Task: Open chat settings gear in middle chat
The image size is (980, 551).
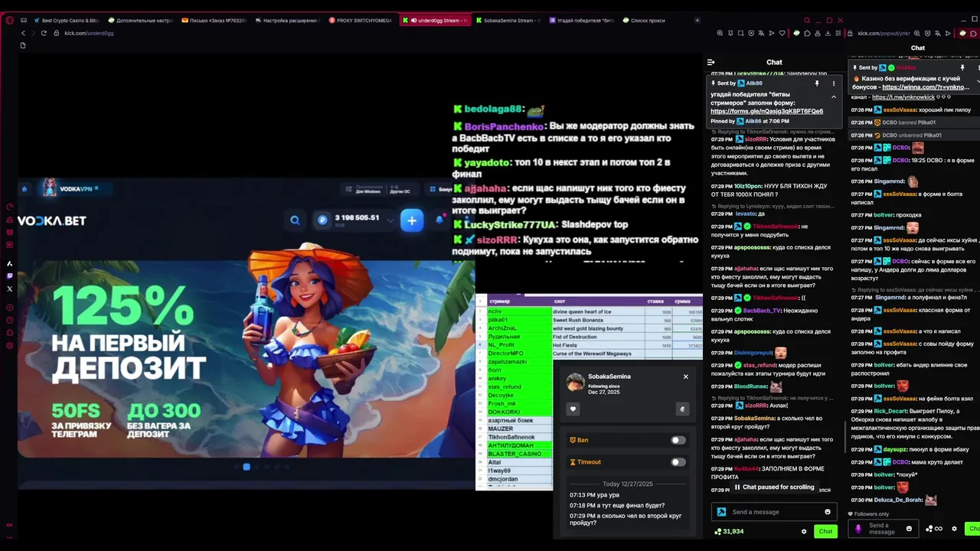Action: [x=804, y=531]
